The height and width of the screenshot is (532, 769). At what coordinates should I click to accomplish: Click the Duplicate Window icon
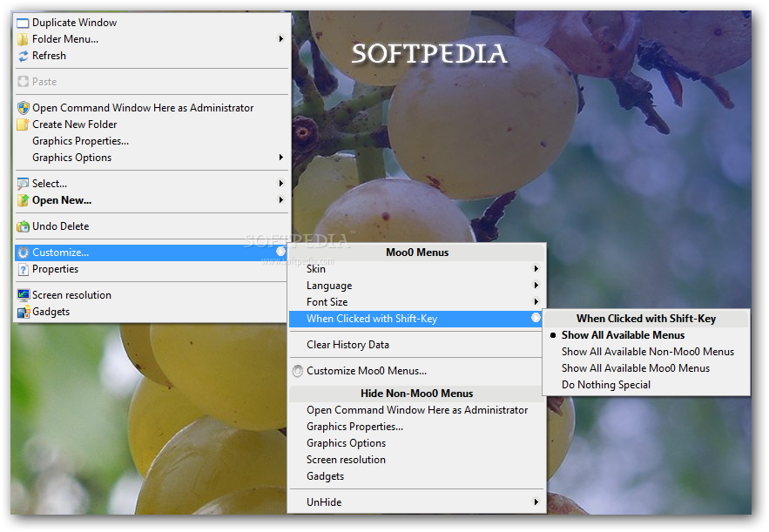click(x=23, y=23)
